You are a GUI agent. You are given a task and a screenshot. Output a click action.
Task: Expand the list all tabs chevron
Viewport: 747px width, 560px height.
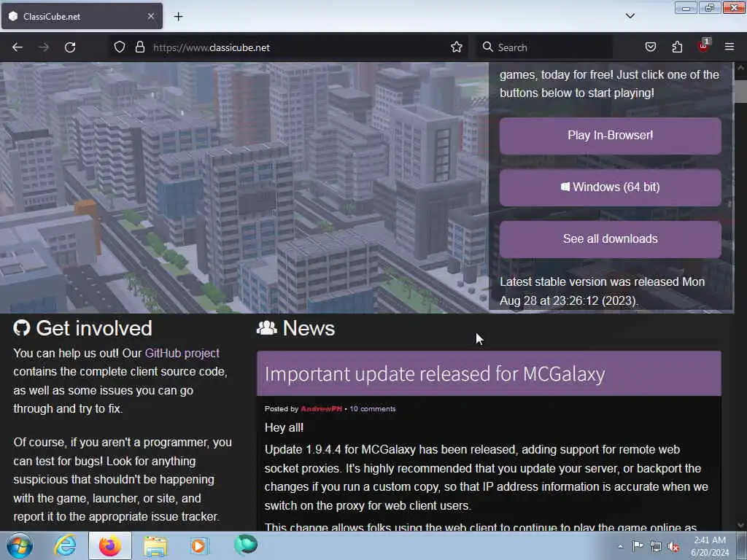pos(630,16)
